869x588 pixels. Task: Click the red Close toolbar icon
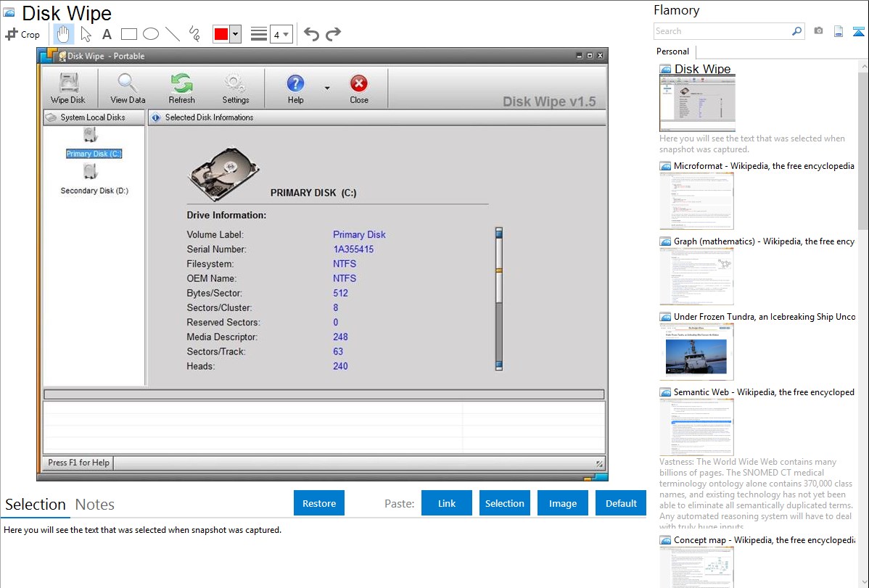tap(359, 83)
